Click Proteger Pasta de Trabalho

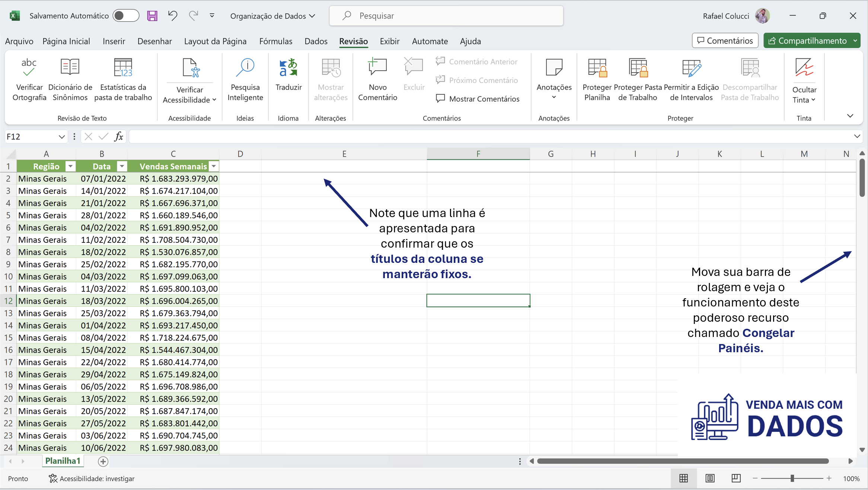pos(638,79)
